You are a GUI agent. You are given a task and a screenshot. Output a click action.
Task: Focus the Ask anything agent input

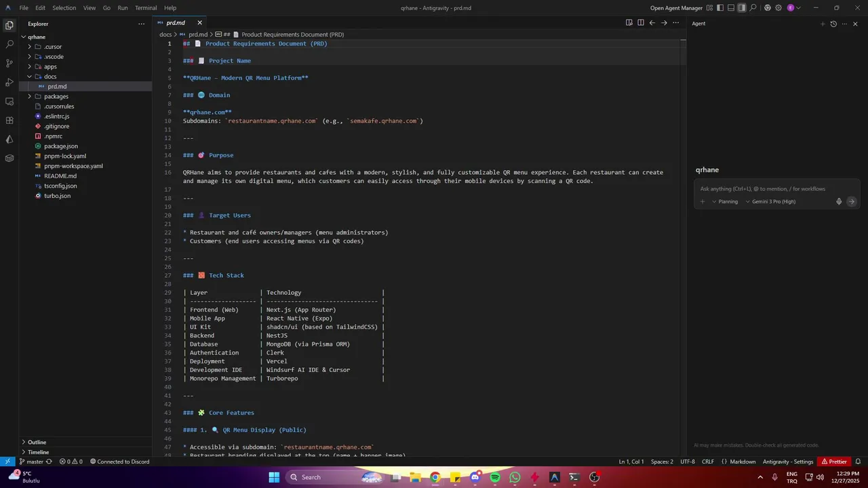tap(776, 188)
